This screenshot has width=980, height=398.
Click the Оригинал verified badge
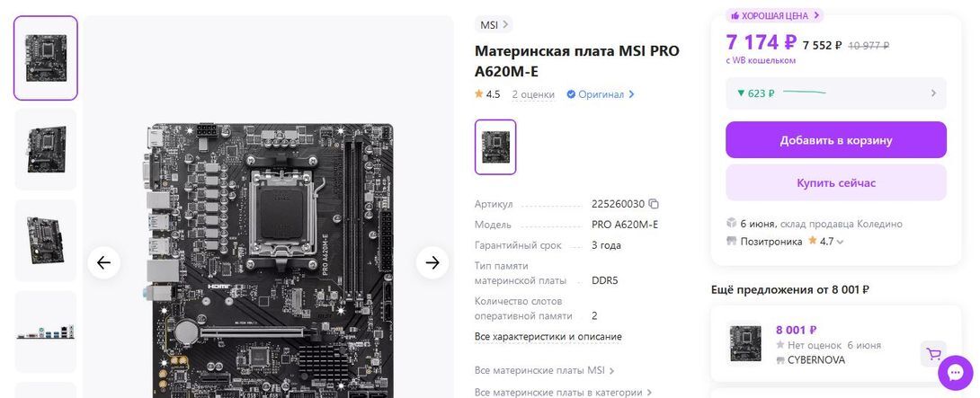(600, 94)
